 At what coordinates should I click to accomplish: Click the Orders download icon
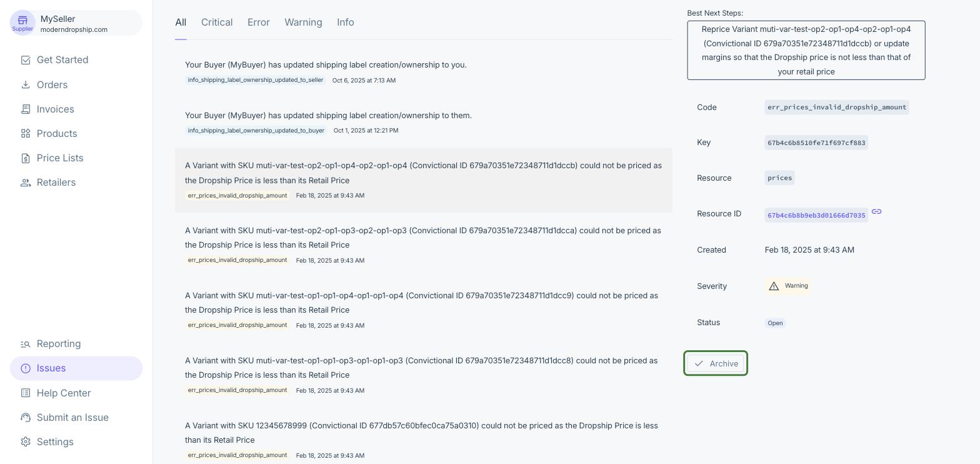pyautogui.click(x=26, y=84)
